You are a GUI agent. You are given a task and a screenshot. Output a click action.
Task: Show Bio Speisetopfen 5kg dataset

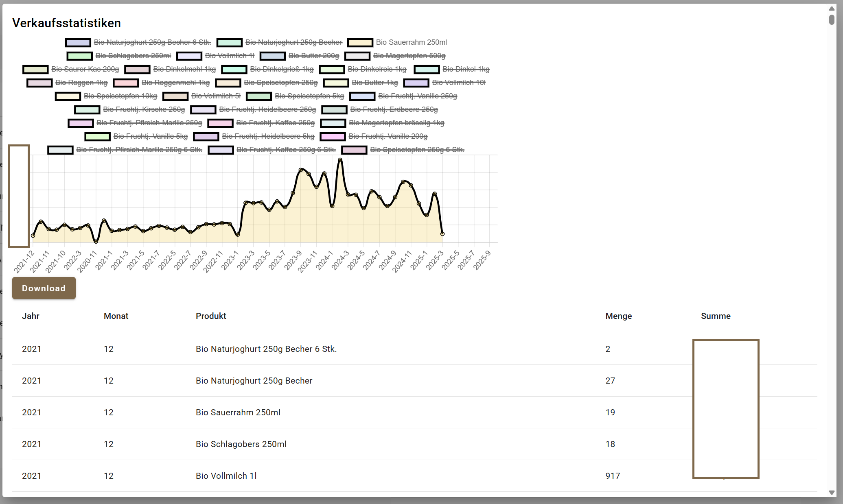[x=309, y=96]
